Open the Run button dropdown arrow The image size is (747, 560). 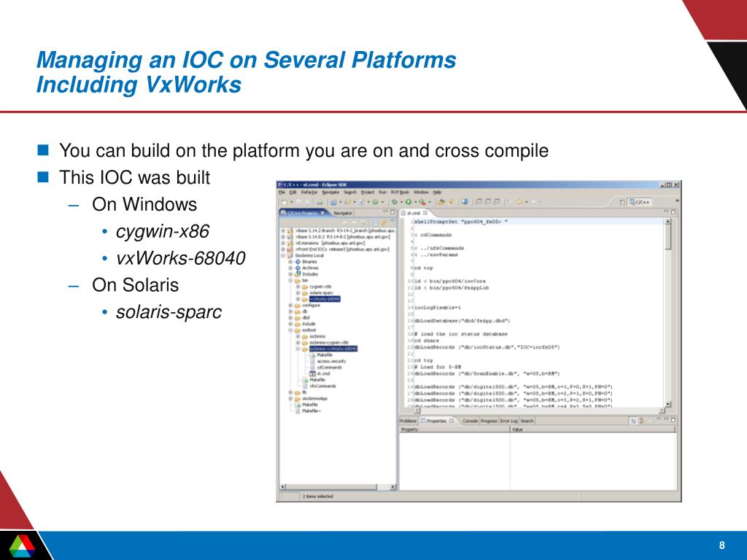416,201
